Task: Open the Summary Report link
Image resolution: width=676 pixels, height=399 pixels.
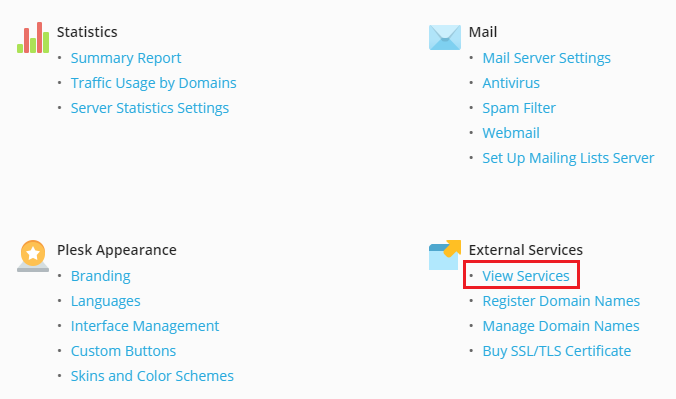Action: 126,58
